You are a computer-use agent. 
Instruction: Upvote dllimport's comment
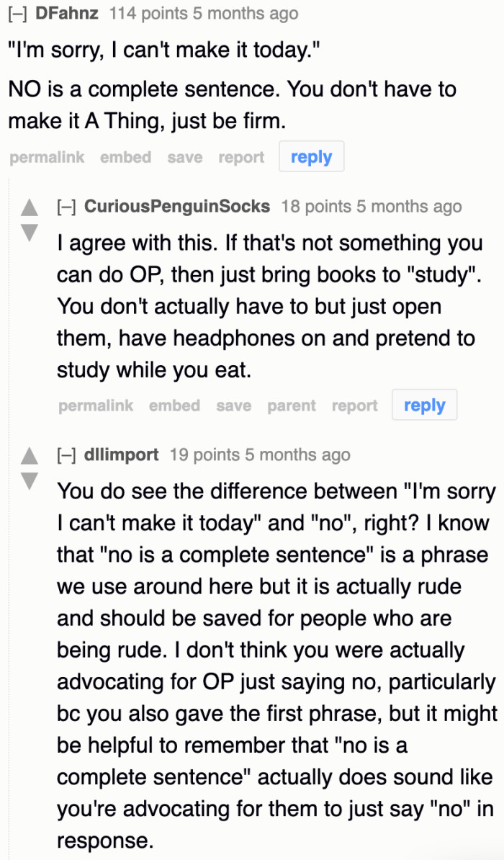coord(29,456)
